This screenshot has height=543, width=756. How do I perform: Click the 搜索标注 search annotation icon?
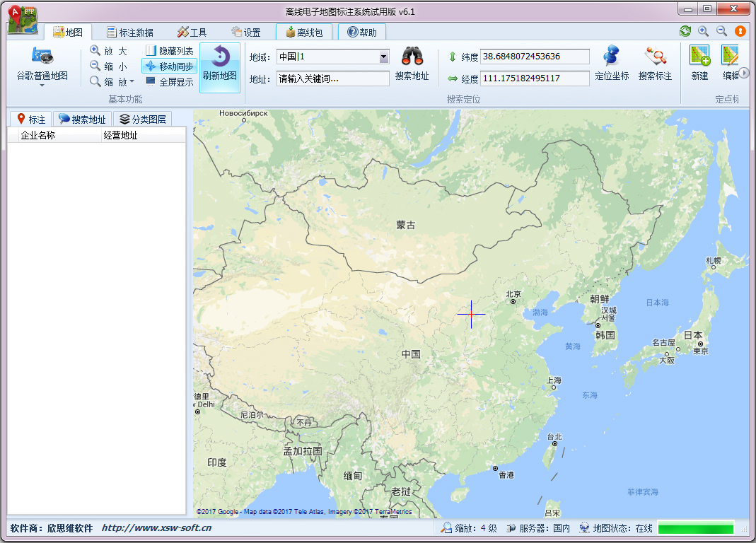click(655, 57)
